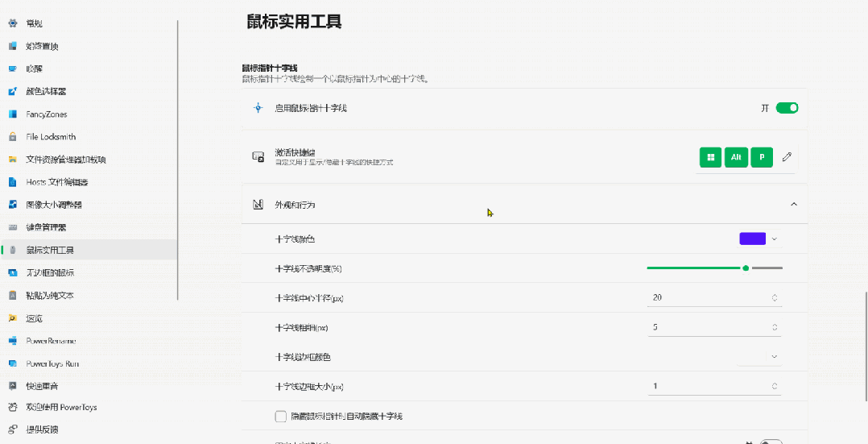868x444 pixels.
Task: Select 鼠标实用工具 mouse icon in sidebar
Action: pyautogui.click(x=13, y=250)
